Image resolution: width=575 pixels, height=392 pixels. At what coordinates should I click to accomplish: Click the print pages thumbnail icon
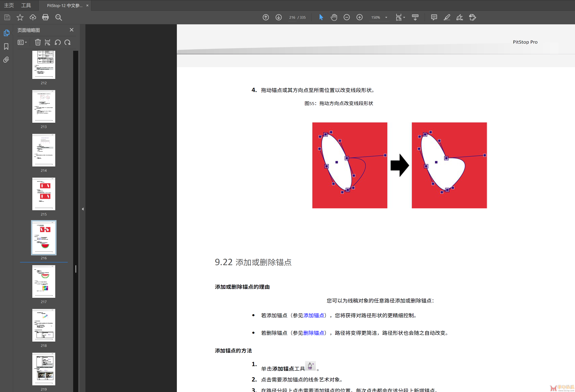(47, 43)
